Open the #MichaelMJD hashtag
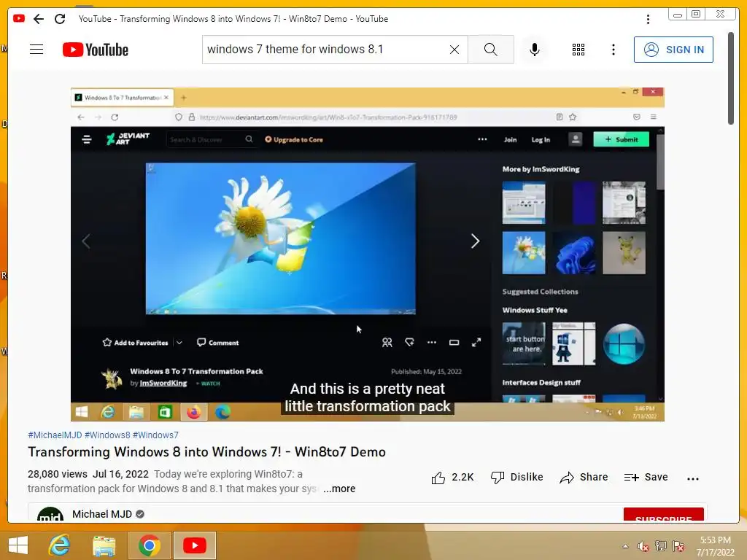The width and height of the screenshot is (747, 560). [x=55, y=435]
